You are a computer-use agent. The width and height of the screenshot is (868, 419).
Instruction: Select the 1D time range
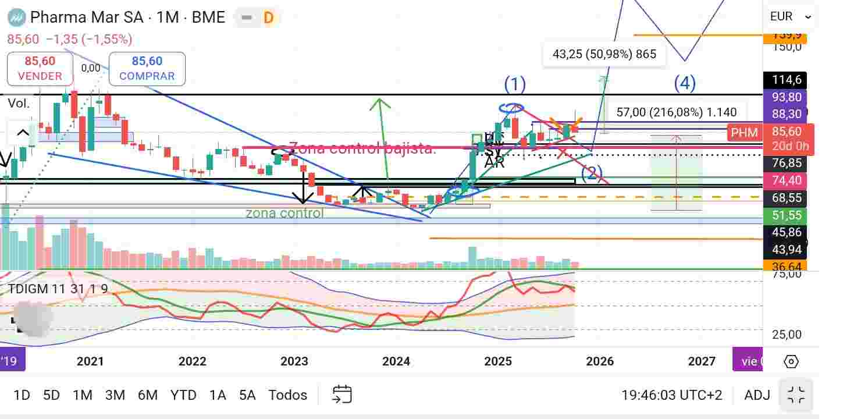pos(22,395)
